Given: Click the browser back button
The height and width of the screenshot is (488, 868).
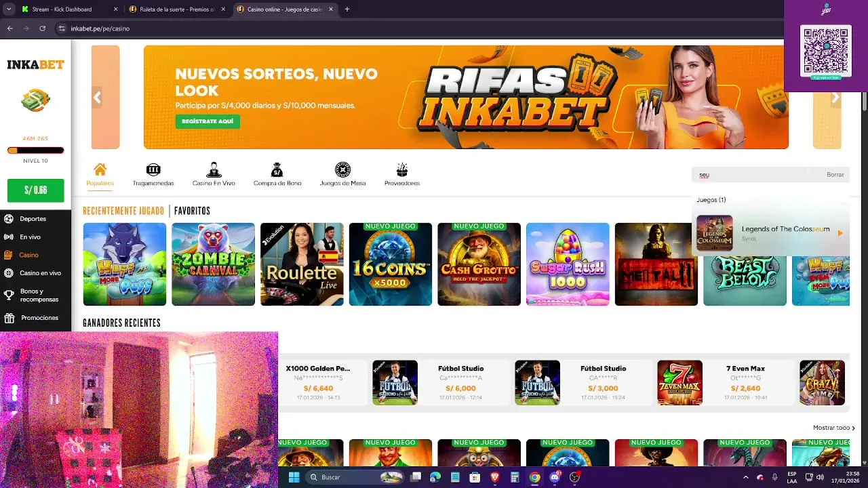Looking at the screenshot, I should [10, 28].
